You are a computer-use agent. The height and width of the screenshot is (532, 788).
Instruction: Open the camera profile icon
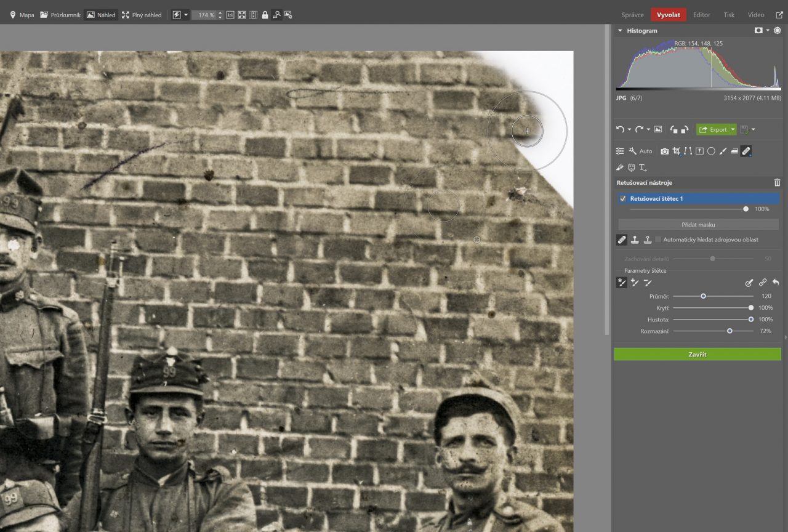coord(664,151)
